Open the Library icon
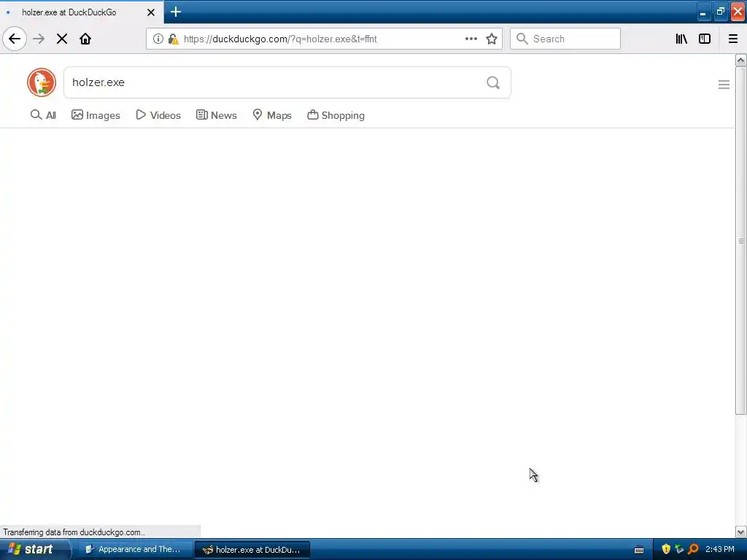 point(681,39)
